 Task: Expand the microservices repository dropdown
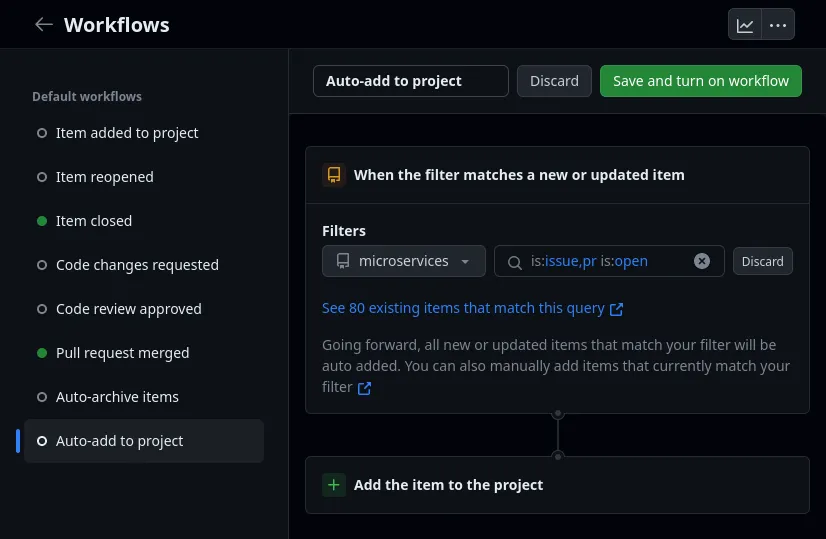[x=403, y=261]
